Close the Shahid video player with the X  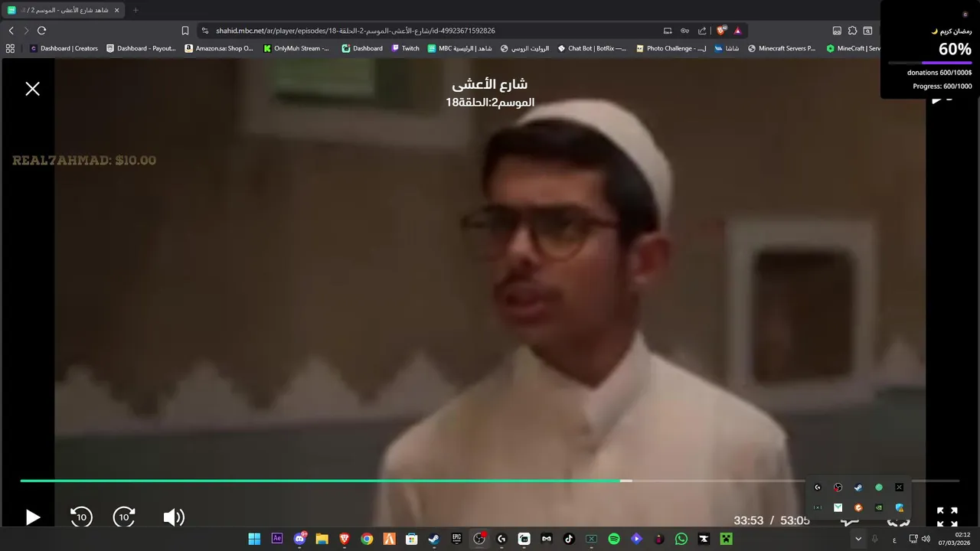32,89
